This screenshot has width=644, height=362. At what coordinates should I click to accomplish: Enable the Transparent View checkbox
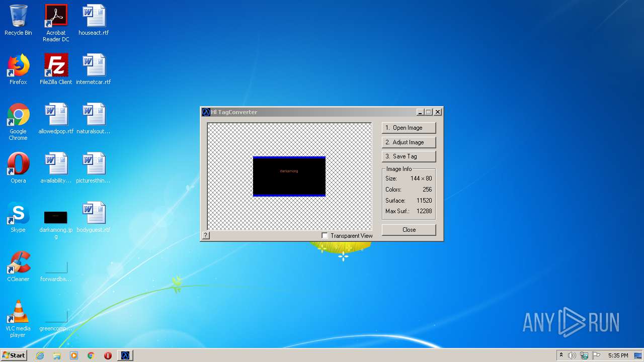325,235
